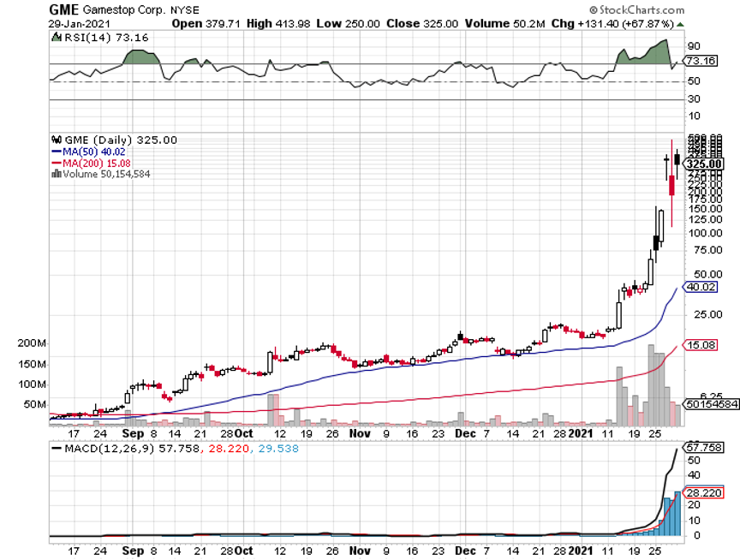
Task: Click the 57.758 MACD value tag
Action: point(706,448)
